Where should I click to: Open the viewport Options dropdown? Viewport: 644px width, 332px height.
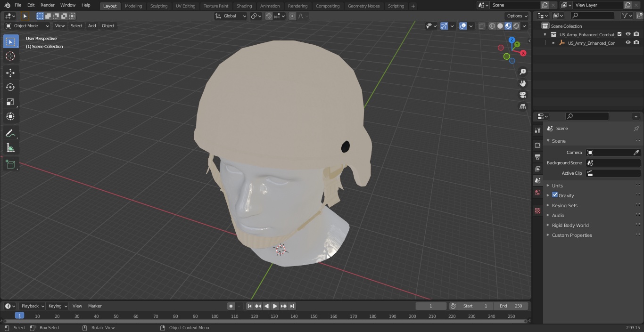point(517,16)
